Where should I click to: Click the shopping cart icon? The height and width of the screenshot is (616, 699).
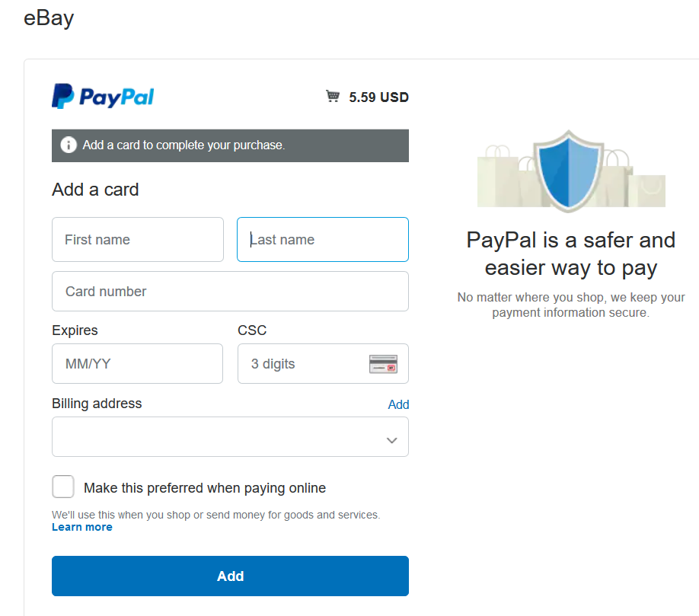tap(333, 96)
